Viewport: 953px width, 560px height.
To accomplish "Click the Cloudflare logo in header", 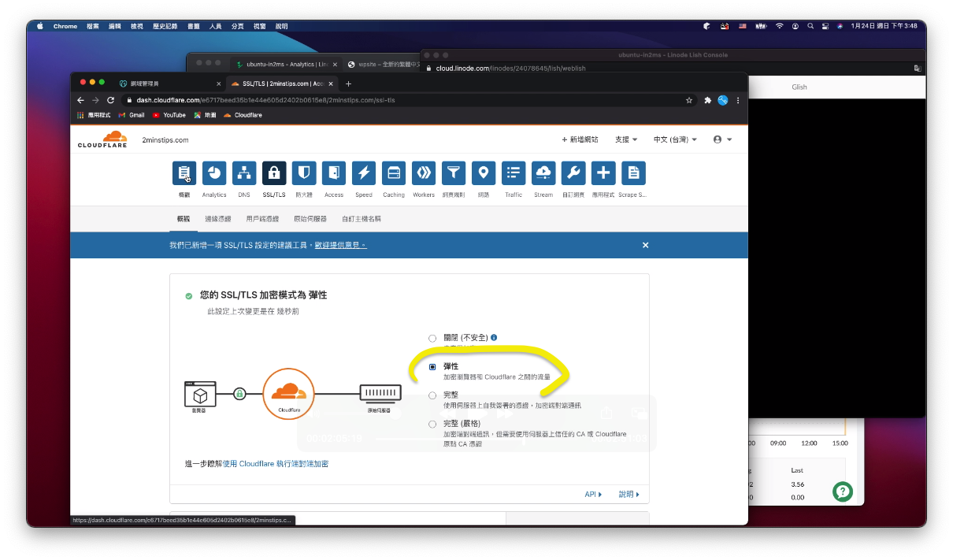I will (102, 140).
